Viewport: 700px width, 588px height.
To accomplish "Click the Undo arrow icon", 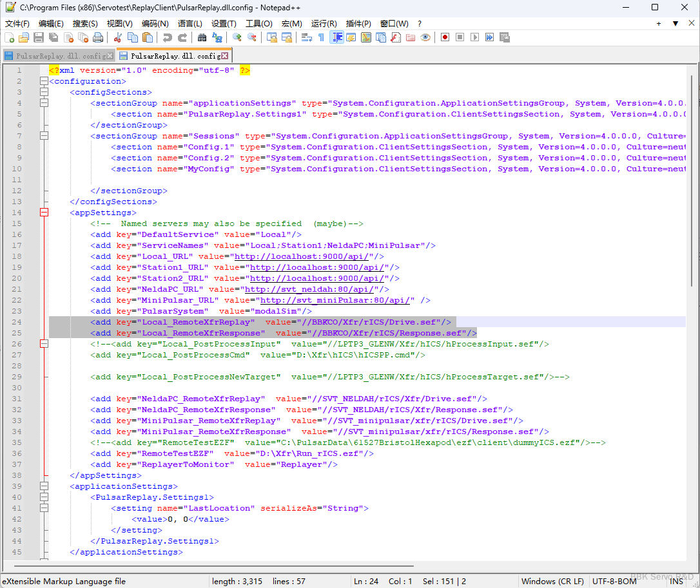I will pyautogui.click(x=168, y=37).
